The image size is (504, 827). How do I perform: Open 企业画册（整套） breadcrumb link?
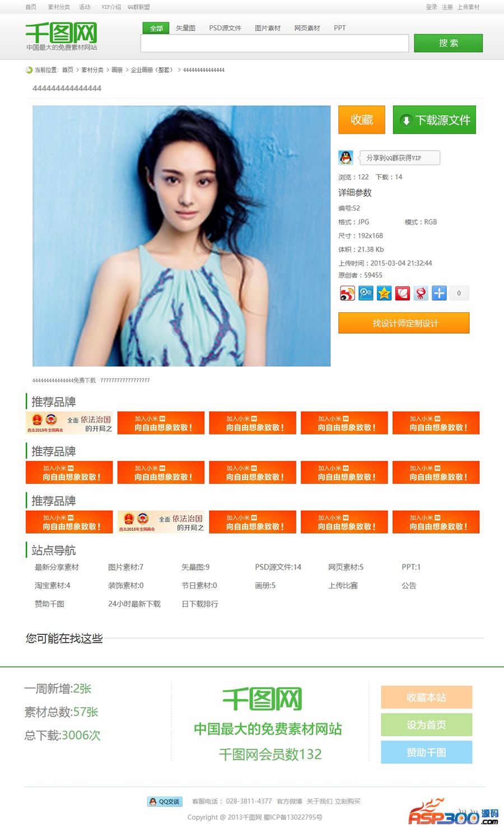pyautogui.click(x=152, y=70)
